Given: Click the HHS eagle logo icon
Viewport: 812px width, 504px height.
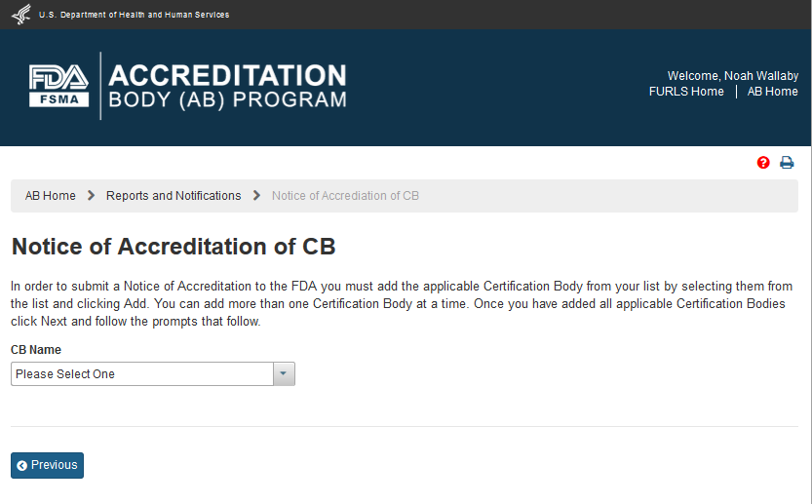Looking at the screenshot, I should pos(20,15).
